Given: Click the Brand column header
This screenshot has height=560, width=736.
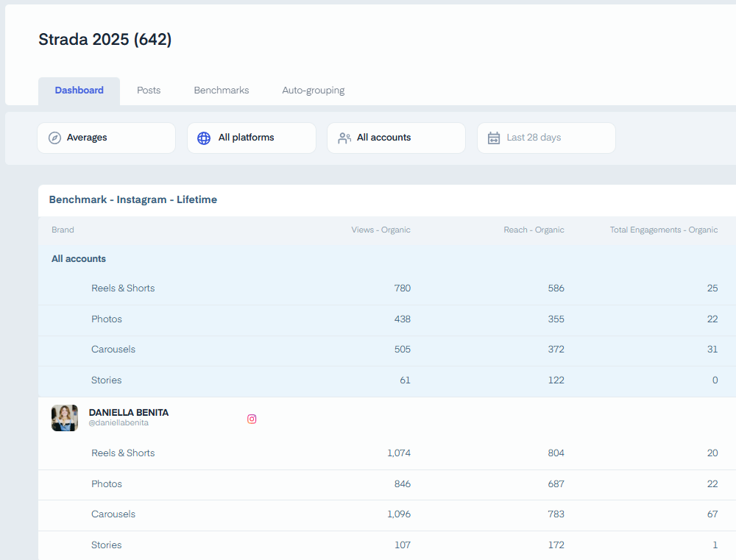Looking at the screenshot, I should pyautogui.click(x=63, y=230).
